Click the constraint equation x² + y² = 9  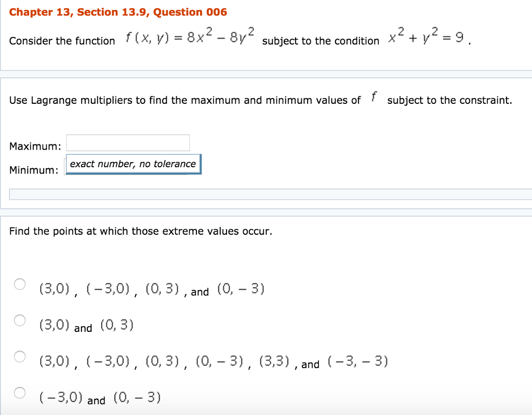428,36
